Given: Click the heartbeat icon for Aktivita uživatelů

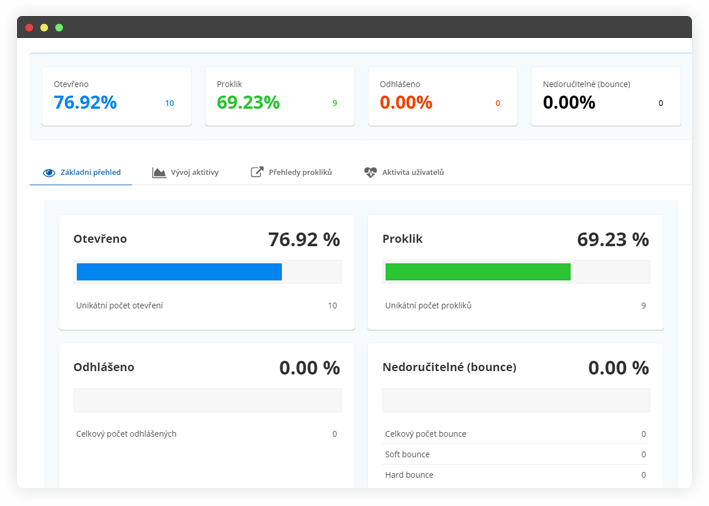Looking at the screenshot, I should [x=370, y=172].
